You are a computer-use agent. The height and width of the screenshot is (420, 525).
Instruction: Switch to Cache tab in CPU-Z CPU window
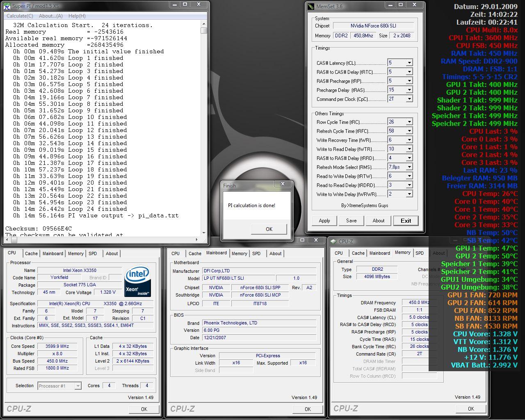coord(31,253)
